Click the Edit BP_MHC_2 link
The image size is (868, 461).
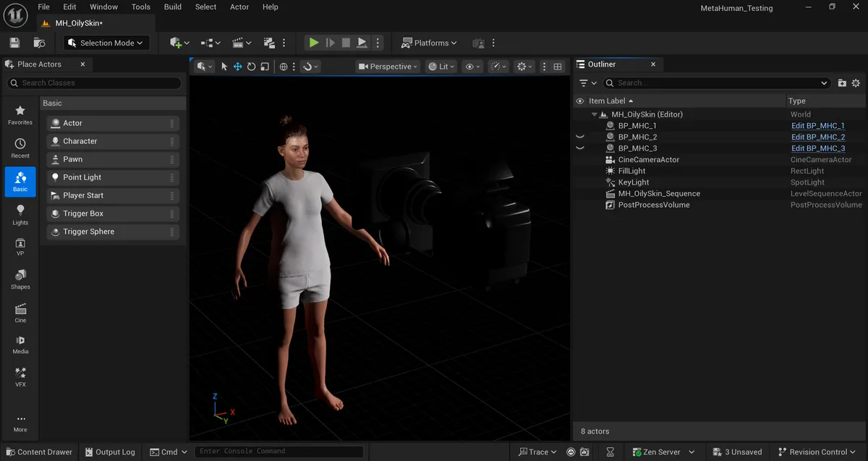coord(817,137)
